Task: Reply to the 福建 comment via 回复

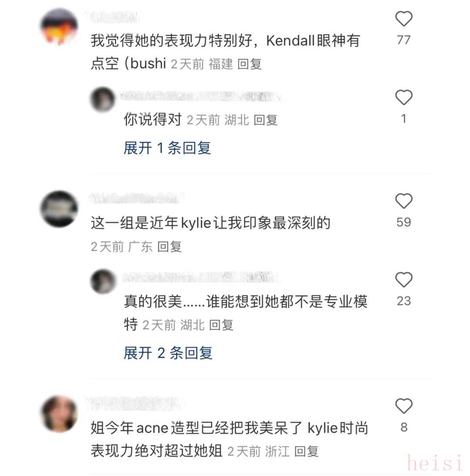Action: [x=249, y=64]
